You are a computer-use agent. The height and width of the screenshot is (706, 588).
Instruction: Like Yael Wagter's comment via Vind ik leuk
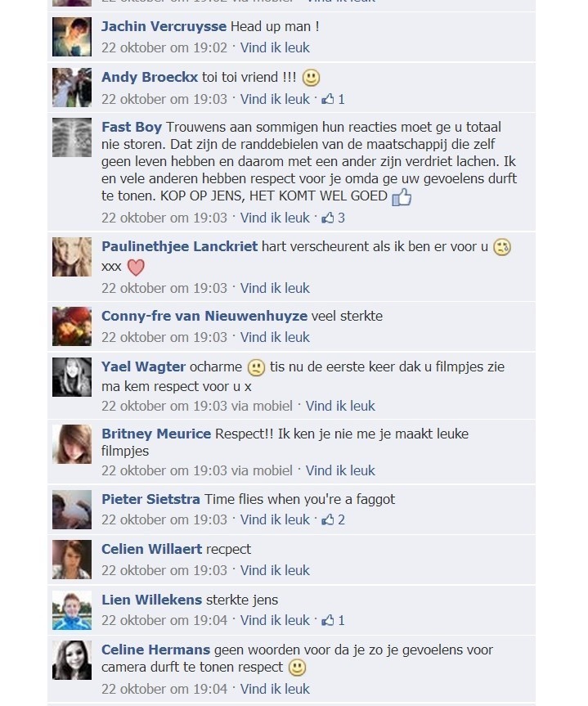[x=340, y=406]
